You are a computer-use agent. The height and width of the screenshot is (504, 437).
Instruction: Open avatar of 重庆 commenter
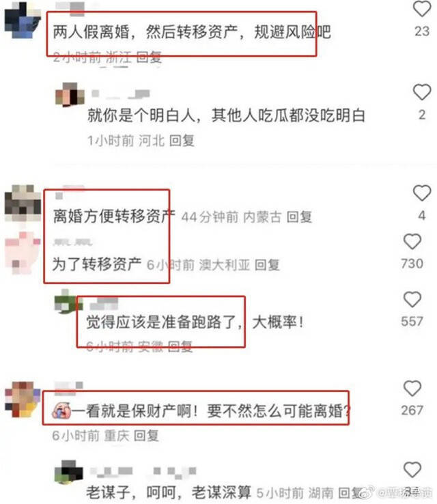(23, 400)
